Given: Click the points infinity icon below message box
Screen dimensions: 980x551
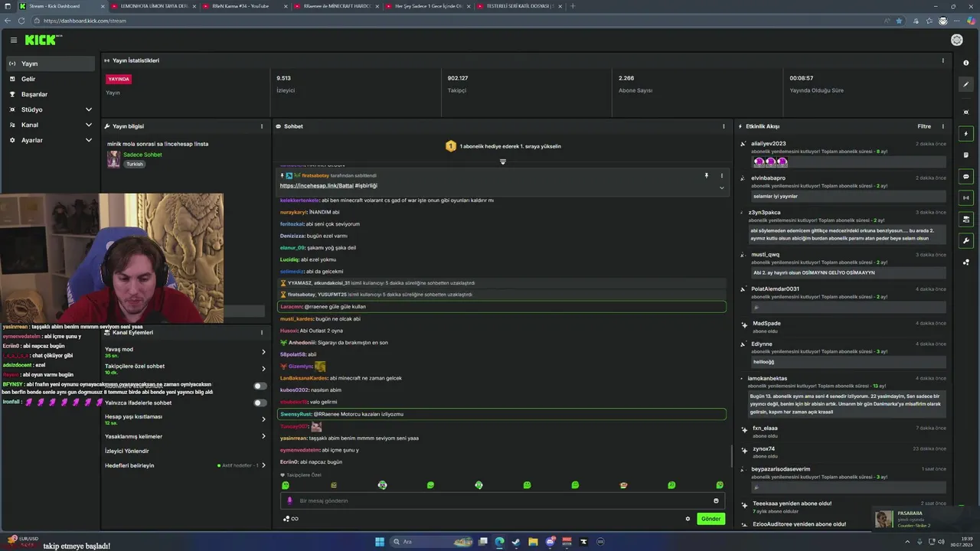Looking at the screenshot, I should click(x=291, y=518).
